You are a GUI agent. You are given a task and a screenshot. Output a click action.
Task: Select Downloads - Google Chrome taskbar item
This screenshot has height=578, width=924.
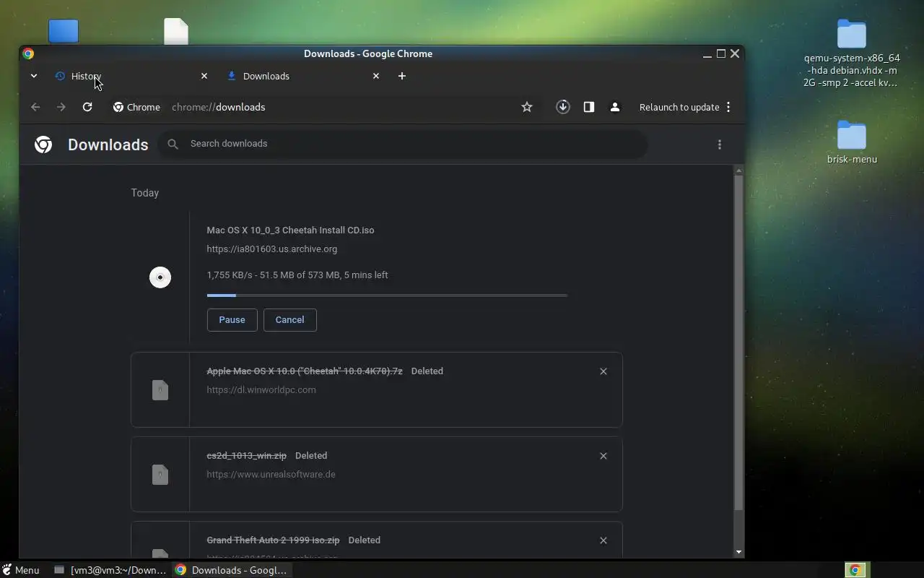click(x=231, y=570)
